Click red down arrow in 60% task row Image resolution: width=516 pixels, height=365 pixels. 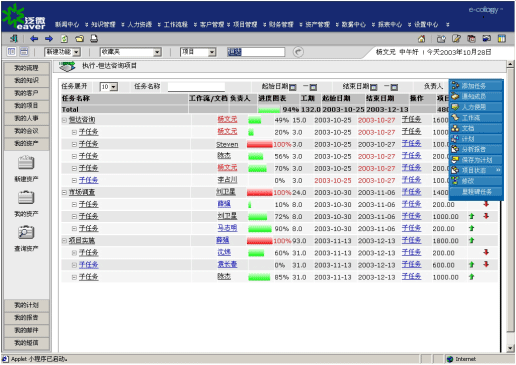(486, 252)
